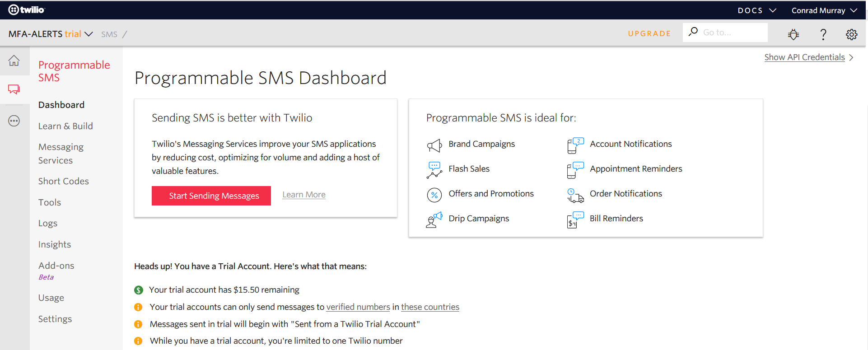Open the help question mark icon
This screenshot has height=350, width=868.
[x=823, y=34]
